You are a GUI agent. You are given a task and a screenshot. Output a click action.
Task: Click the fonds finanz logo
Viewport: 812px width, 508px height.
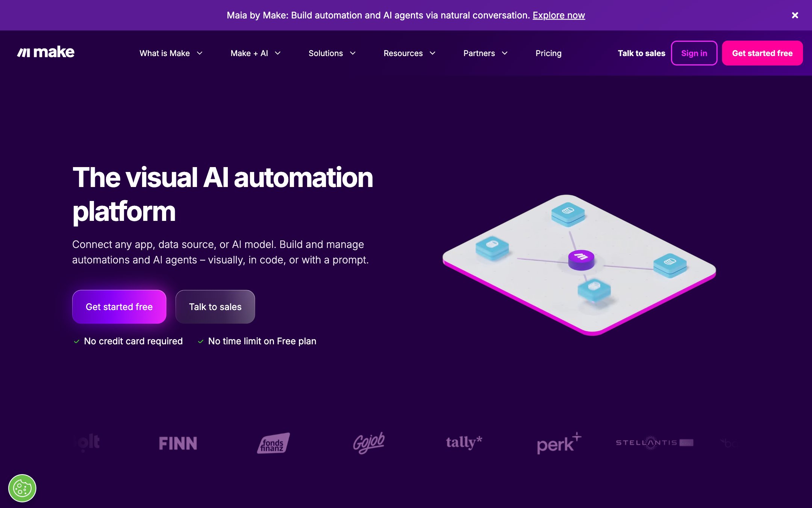[273, 443]
